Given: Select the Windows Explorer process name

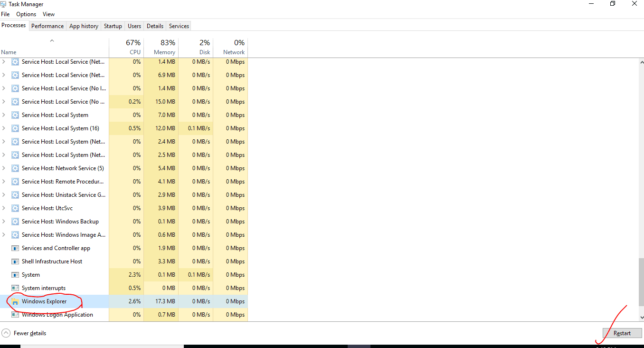Looking at the screenshot, I should tap(44, 301).
